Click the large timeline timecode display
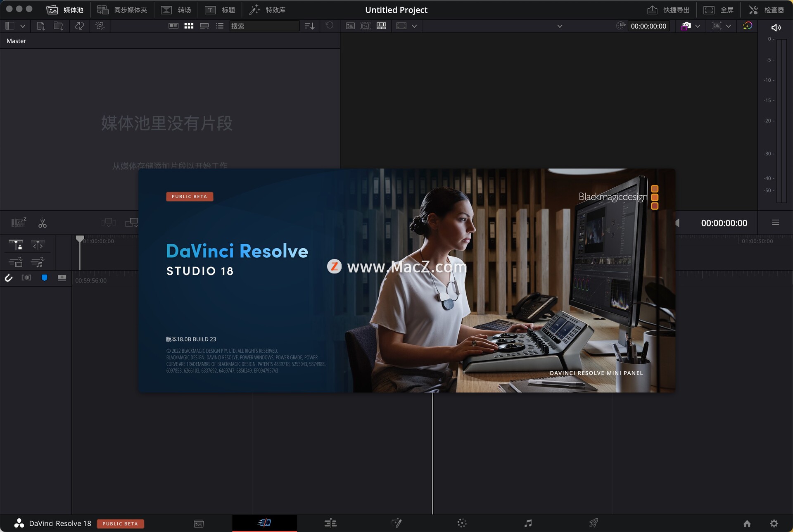This screenshot has height=532, width=793. pyautogui.click(x=724, y=223)
